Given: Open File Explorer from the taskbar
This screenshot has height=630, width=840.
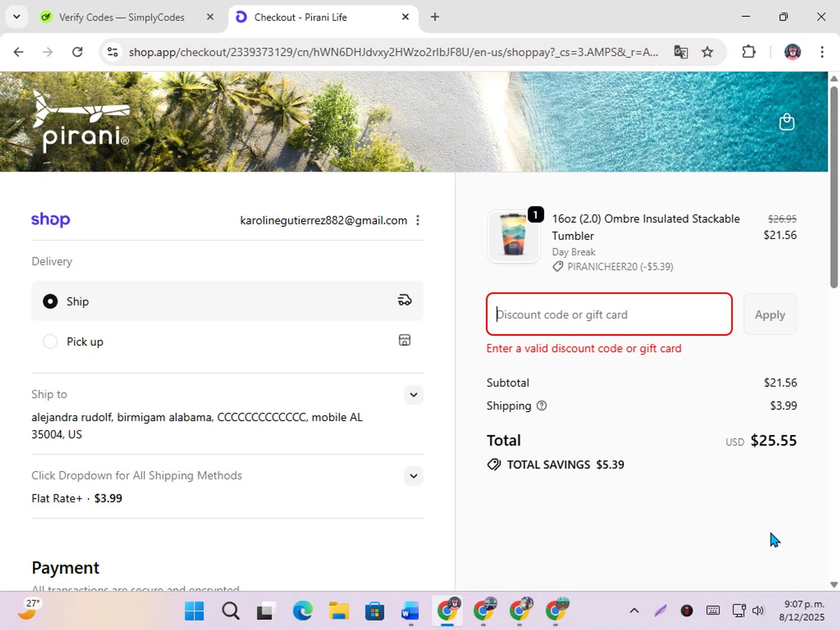Looking at the screenshot, I should 338,611.
